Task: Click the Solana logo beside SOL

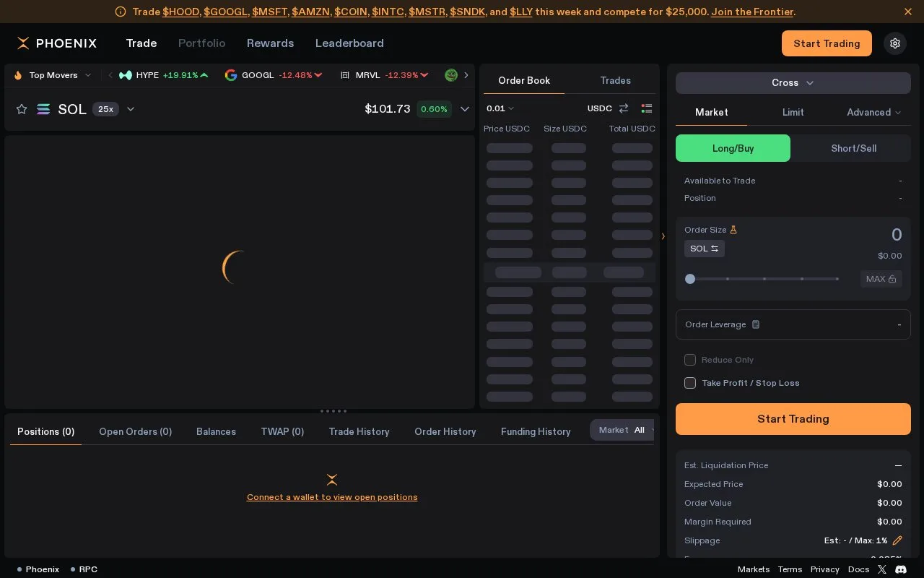Action: click(43, 109)
